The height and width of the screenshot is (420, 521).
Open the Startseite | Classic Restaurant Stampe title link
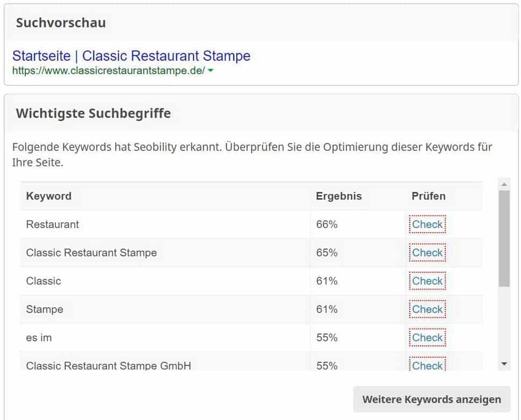click(131, 56)
